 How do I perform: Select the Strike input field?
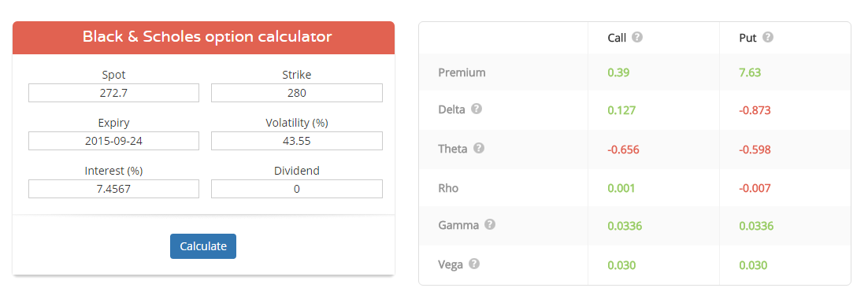[x=297, y=93]
